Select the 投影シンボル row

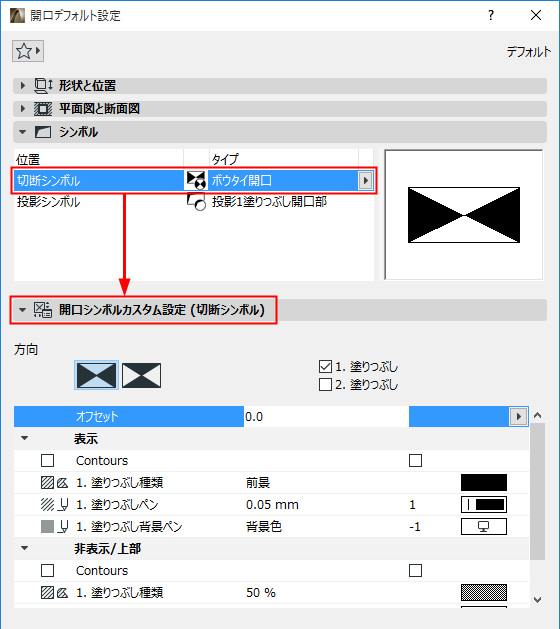click(194, 201)
